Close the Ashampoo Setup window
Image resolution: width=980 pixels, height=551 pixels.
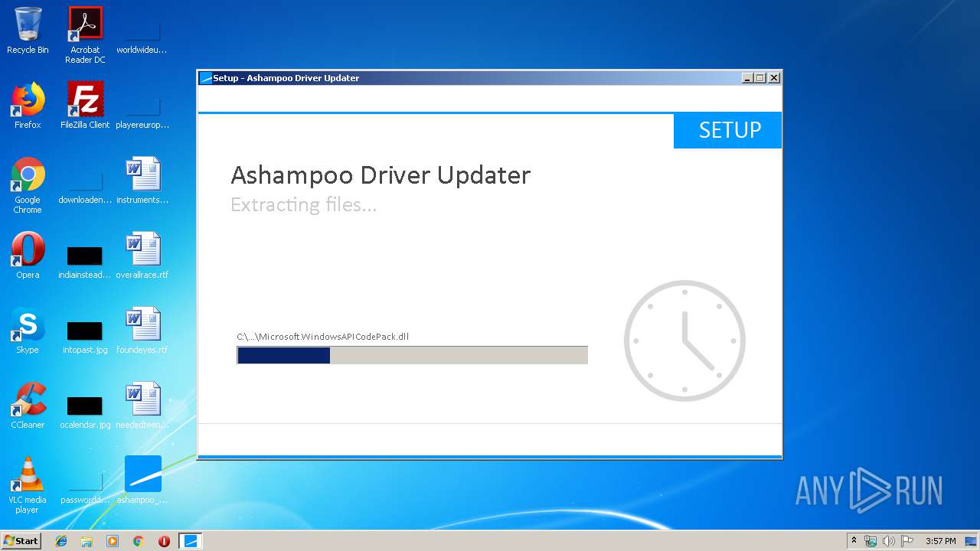(x=774, y=78)
